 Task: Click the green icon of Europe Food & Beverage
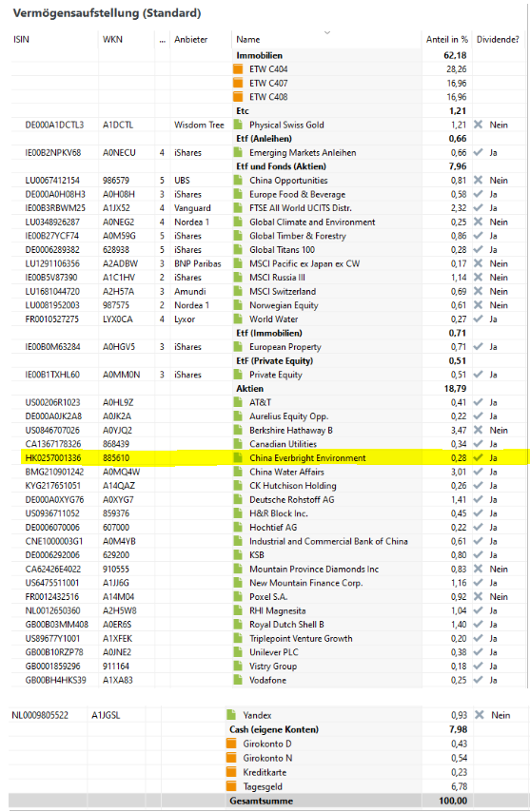(x=238, y=194)
